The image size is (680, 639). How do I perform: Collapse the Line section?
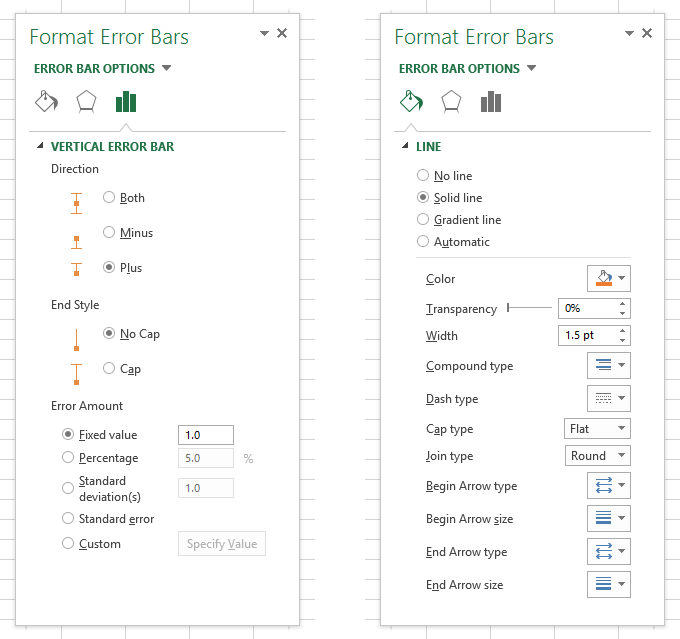point(405,146)
